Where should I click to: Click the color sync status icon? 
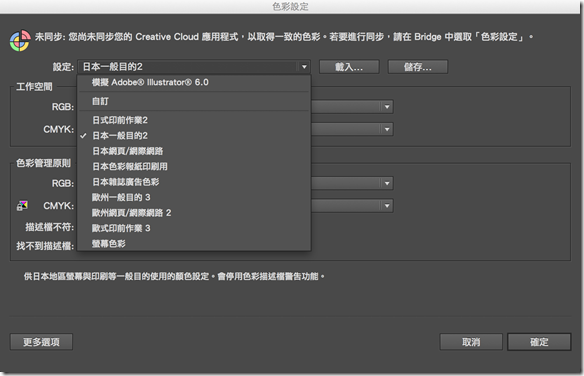[20, 41]
